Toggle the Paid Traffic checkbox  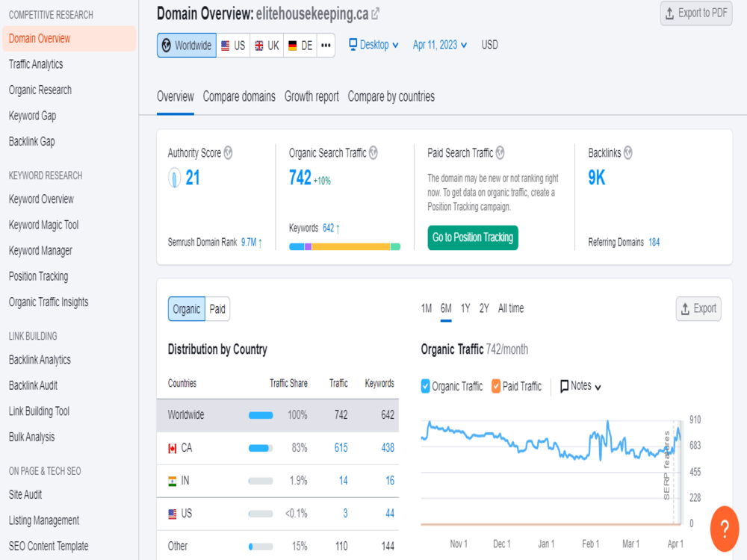pos(496,386)
